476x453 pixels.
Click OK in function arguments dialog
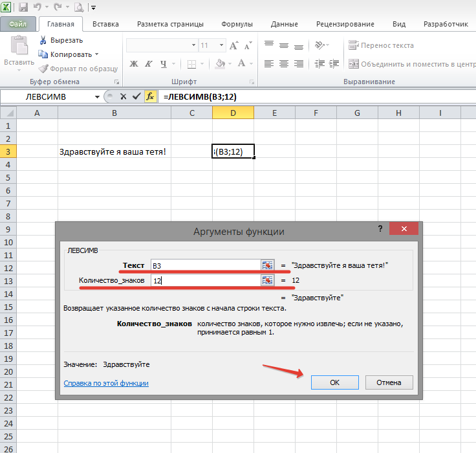(334, 382)
